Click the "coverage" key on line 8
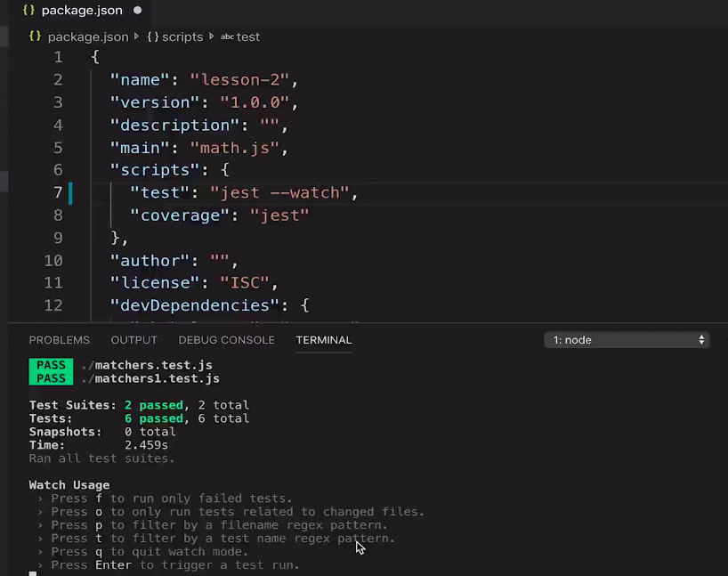Image resolution: width=728 pixels, height=576 pixels. [x=180, y=215]
